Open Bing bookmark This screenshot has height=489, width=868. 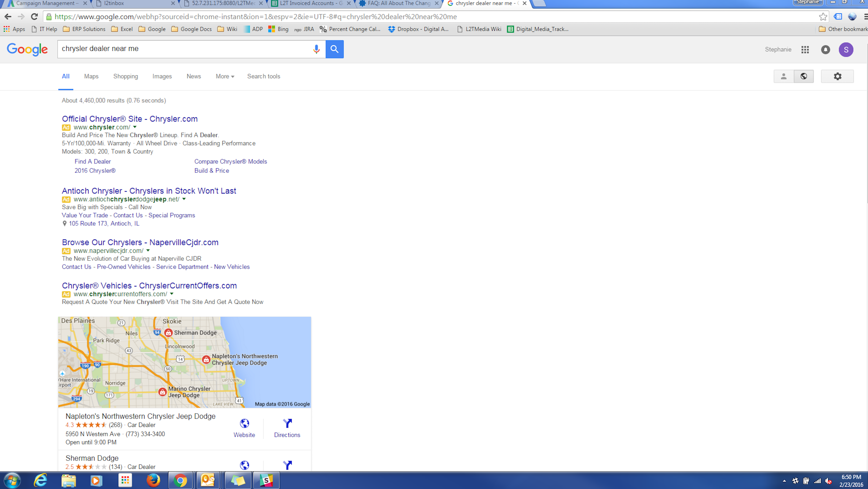tap(278, 29)
